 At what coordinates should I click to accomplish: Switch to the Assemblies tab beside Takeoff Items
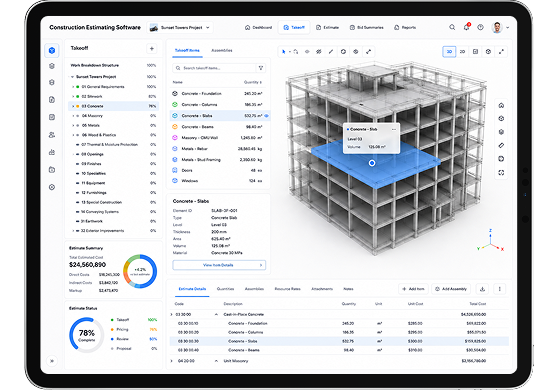[x=222, y=50]
